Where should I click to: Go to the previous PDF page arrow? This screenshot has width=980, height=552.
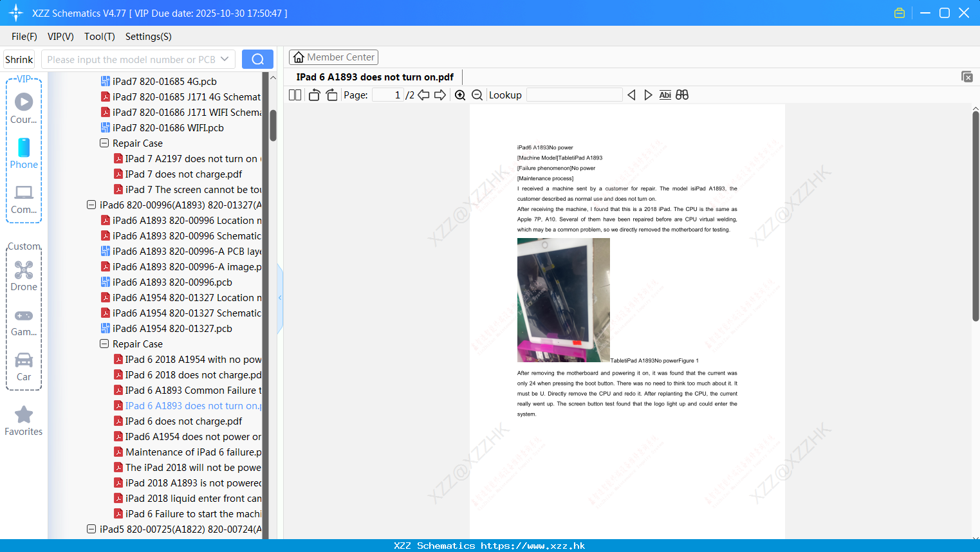pos(423,95)
